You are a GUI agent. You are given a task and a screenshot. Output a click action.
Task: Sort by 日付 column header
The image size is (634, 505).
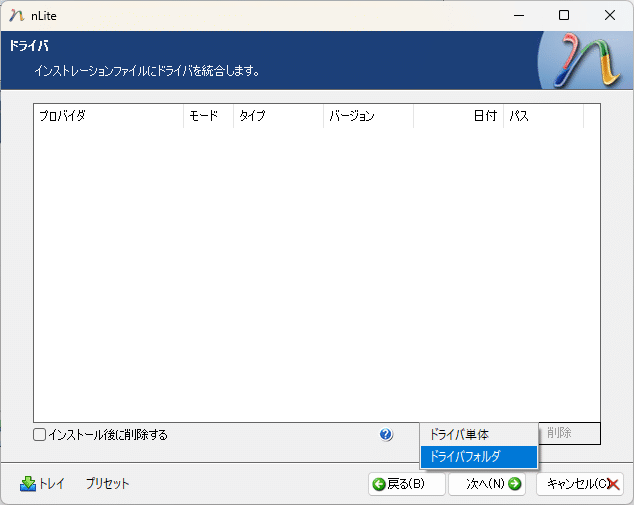[x=459, y=116]
